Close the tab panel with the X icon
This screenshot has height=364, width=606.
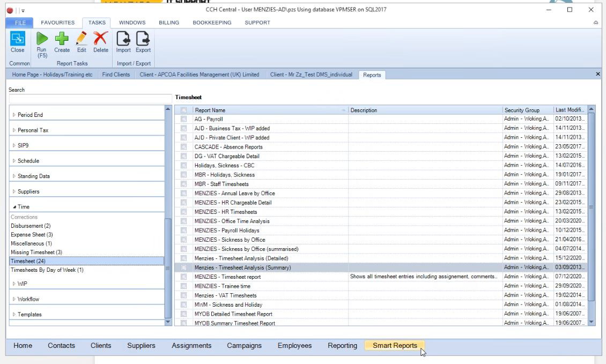[x=598, y=74]
